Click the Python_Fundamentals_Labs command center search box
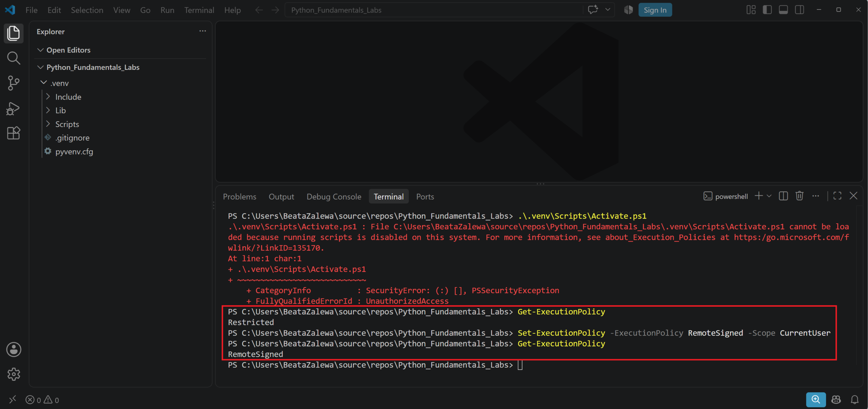868x409 pixels. click(434, 10)
